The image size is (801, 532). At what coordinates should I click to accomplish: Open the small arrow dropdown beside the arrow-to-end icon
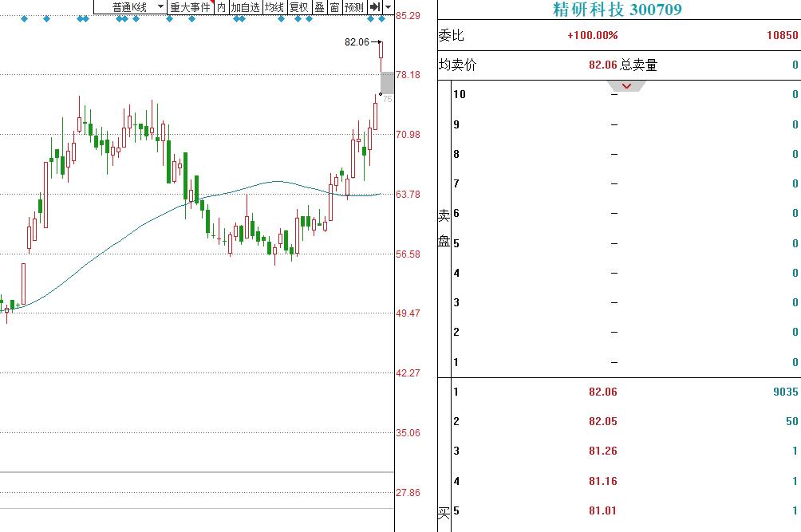[389, 7]
